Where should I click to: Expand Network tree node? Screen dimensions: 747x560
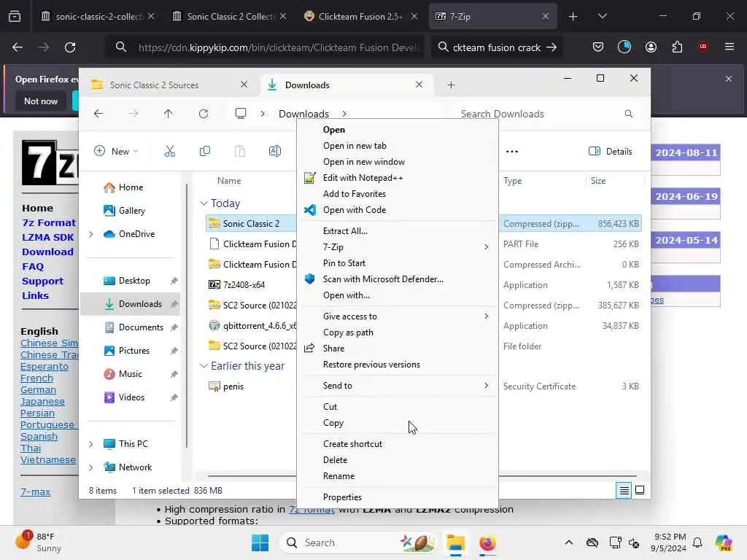(x=91, y=467)
